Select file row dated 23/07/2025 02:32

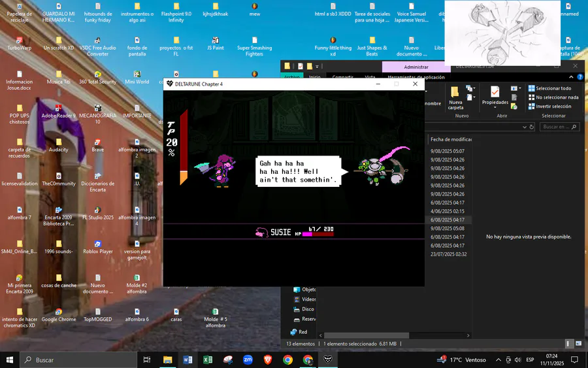tap(448, 254)
